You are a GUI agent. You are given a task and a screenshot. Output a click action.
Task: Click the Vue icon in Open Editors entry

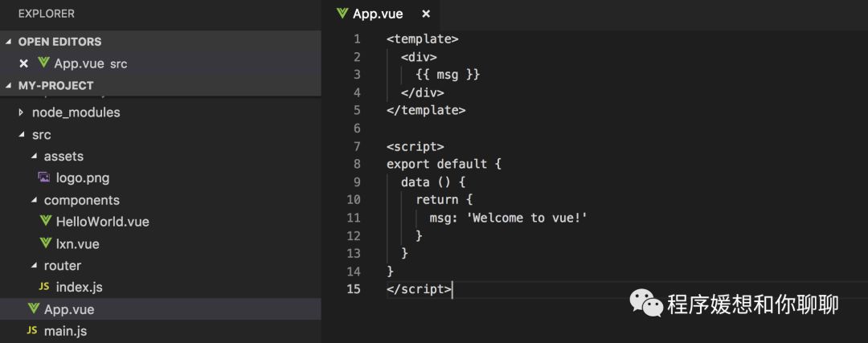tap(43, 63)
